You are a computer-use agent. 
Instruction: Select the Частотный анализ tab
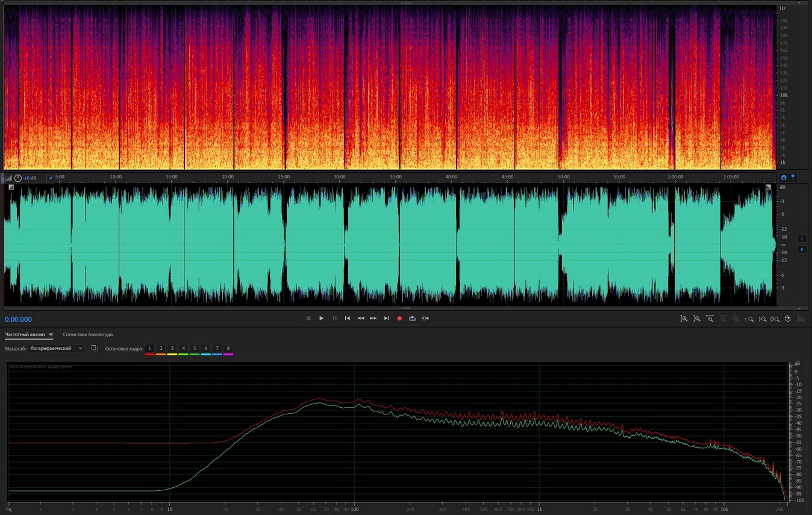point(25,334)
